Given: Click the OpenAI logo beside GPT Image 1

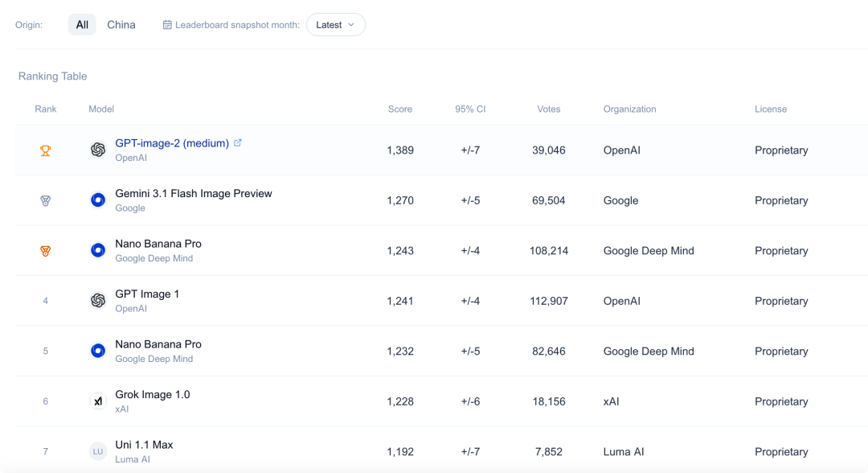Looking at the screenshot, I should [x=98, y=300].
